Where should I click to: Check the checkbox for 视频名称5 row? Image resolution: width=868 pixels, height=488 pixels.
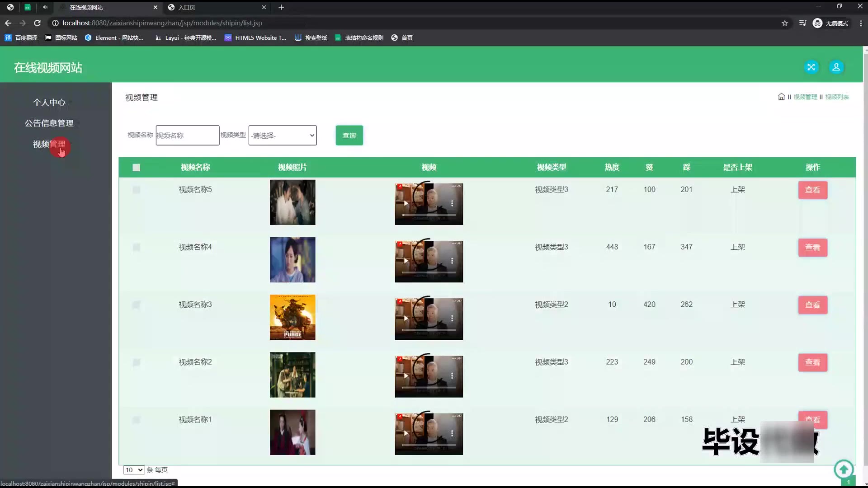(x=136, y=190)
